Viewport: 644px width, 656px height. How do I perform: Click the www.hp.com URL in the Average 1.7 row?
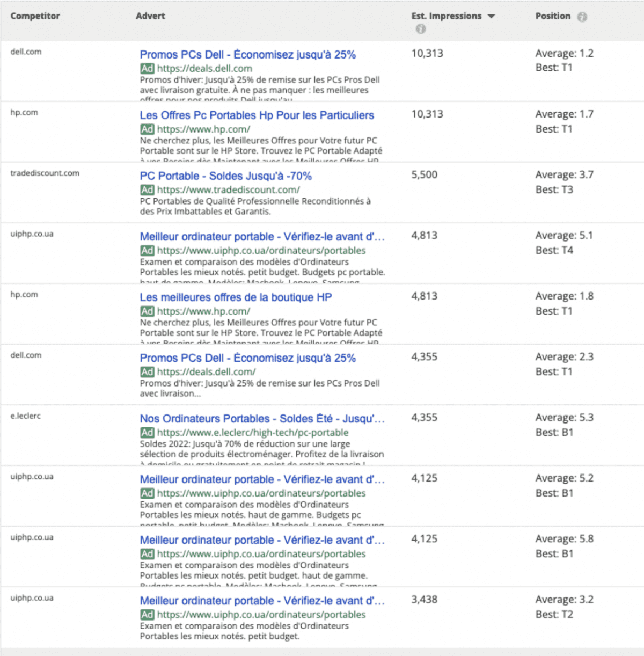[x=203, y=129]
